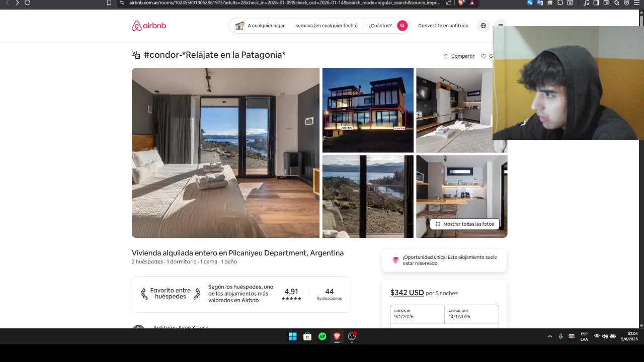Click the Brave browser taskbar icon
The image size is (644, 362).
pyautogui.click(x=337, y=336)
